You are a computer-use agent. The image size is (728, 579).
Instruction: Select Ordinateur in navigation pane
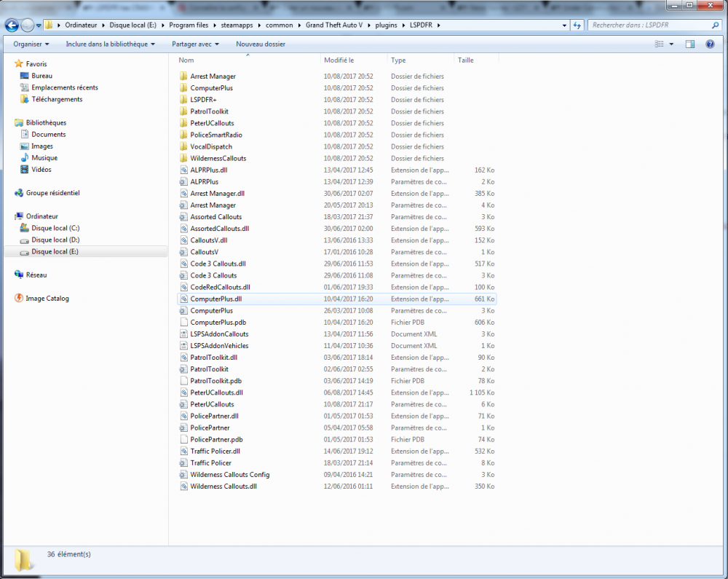tap(41, 216)
